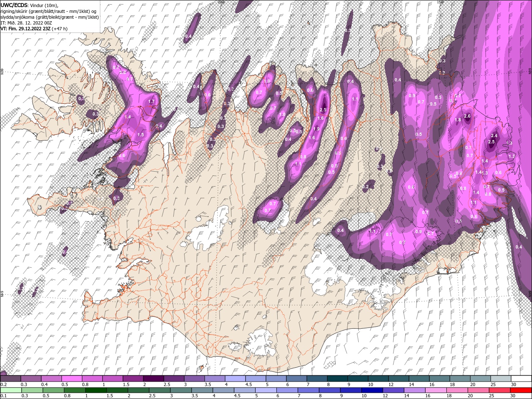The image size is (532, 399).
Task: Click the pale lavender snow swatch above 4
Action: click(x=235, y=379)
